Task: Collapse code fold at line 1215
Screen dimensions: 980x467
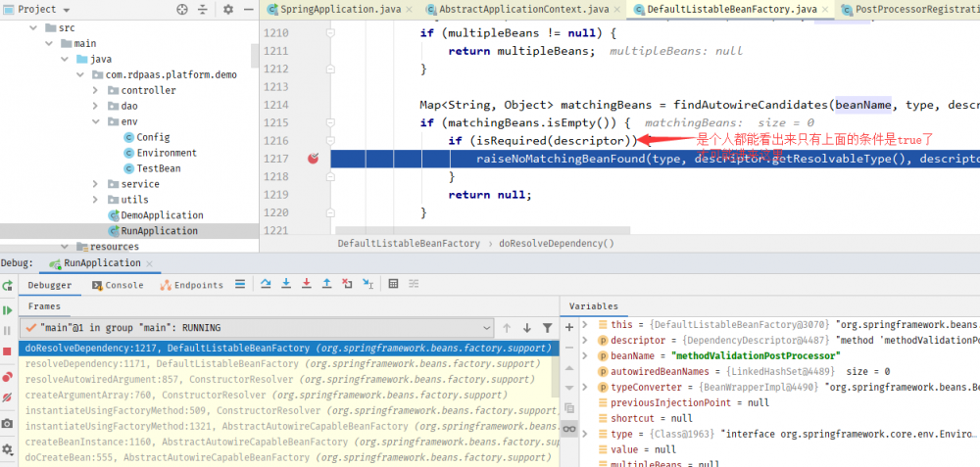Action: coord(330,122)
